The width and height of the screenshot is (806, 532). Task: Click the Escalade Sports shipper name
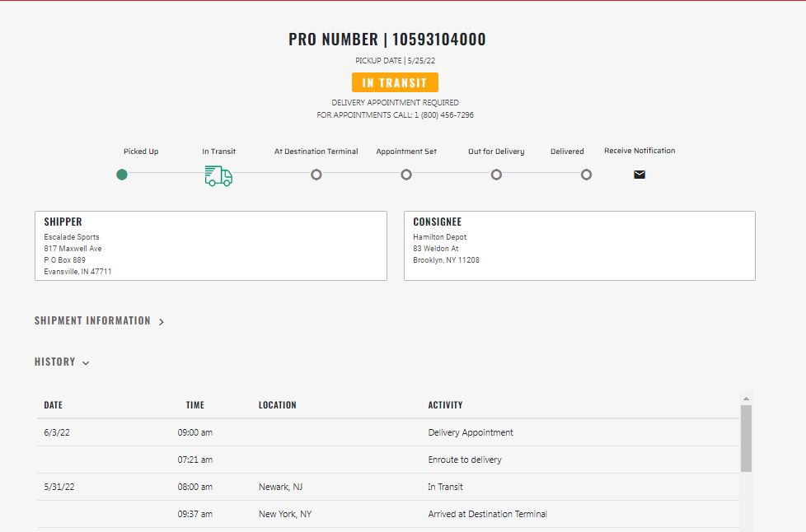[x=72, y=236]
